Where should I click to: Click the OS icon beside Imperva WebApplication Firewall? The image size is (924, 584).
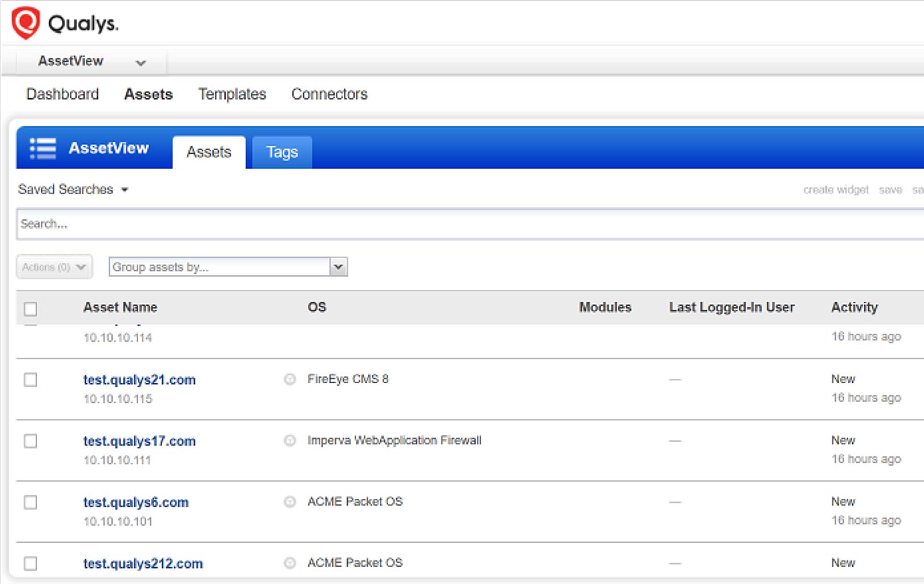coord(290,441)
